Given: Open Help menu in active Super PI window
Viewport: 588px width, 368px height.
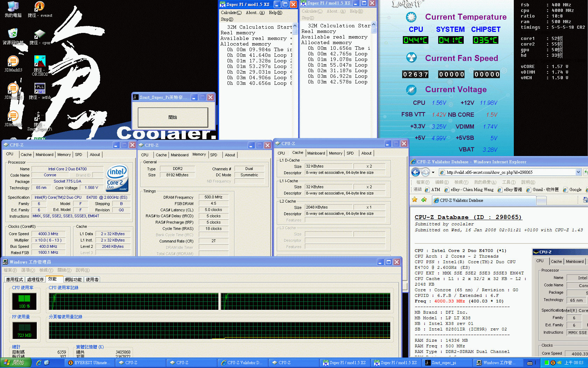Looking at the screenshot, I should [x=275, y=13].
